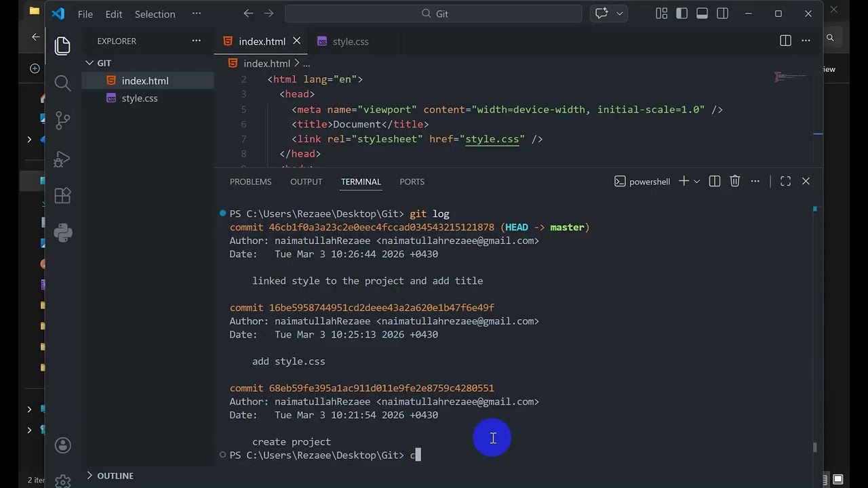Open the Accounts menu icon
Screen dimensions: 868x488
pyautogui.click(x=62, y=445)
